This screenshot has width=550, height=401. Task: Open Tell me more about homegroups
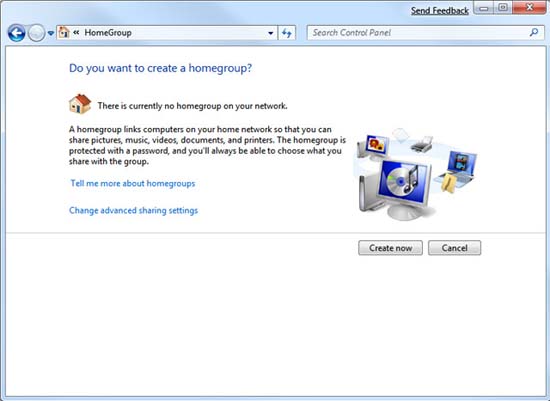[x=133, y=183]
